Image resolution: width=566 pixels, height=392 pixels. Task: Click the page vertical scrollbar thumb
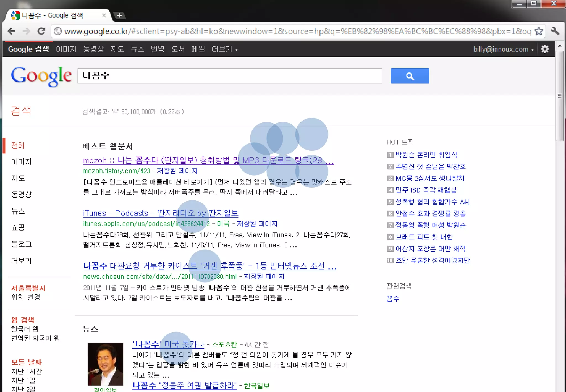(x=560, y=95)
